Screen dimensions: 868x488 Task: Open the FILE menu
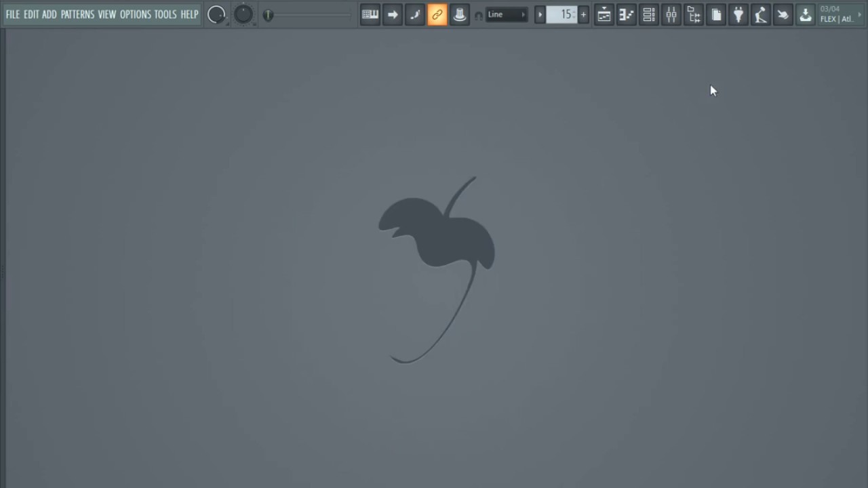coord(13,14)
